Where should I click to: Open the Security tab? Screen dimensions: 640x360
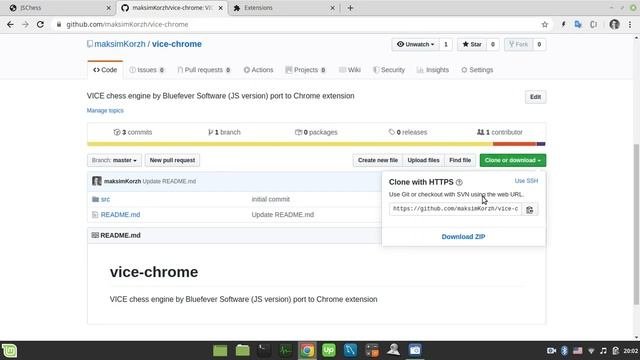pos(389,70)
